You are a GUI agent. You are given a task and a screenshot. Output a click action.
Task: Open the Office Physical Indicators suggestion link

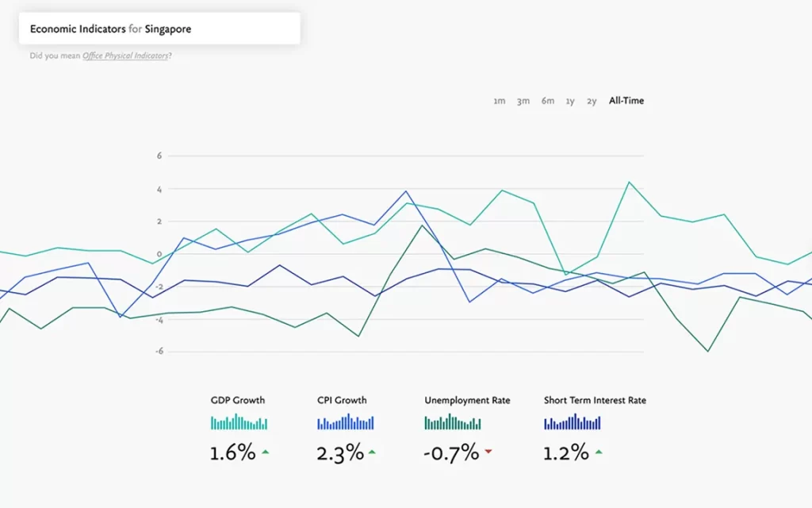coord(126,56)
